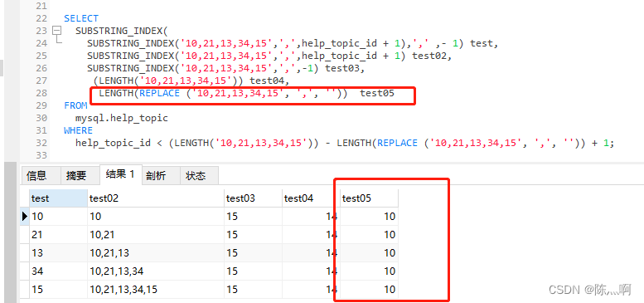The height and width of the screenshot is (303, 644).
Task: Click the FROM keyword on line 29
Action: pos(75,105)
